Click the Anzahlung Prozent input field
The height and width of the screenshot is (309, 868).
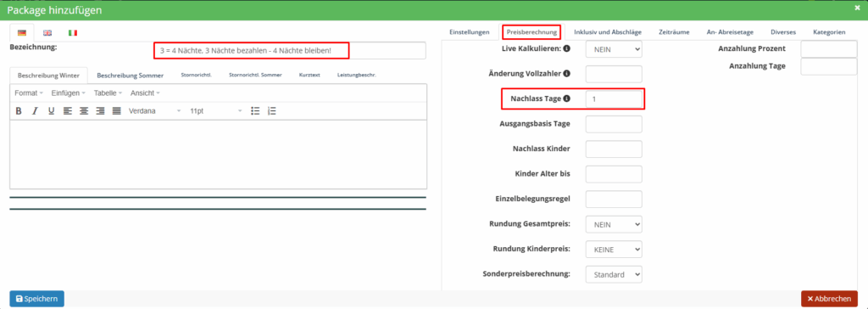coord(829,49)
